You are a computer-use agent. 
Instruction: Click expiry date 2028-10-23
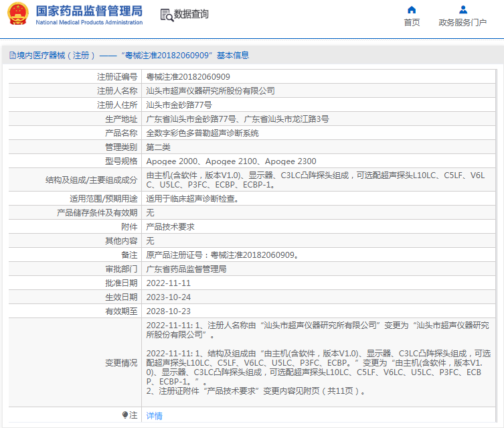[169, 311]
